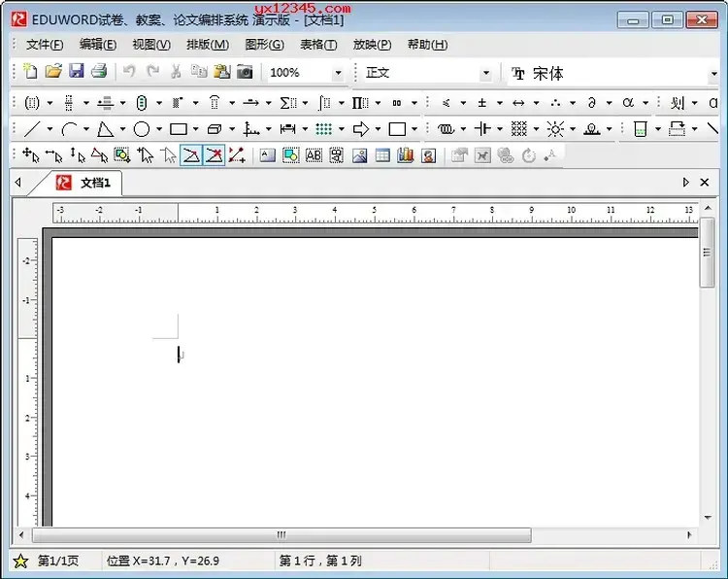Select the straight line drawing tool

[32, 129]
